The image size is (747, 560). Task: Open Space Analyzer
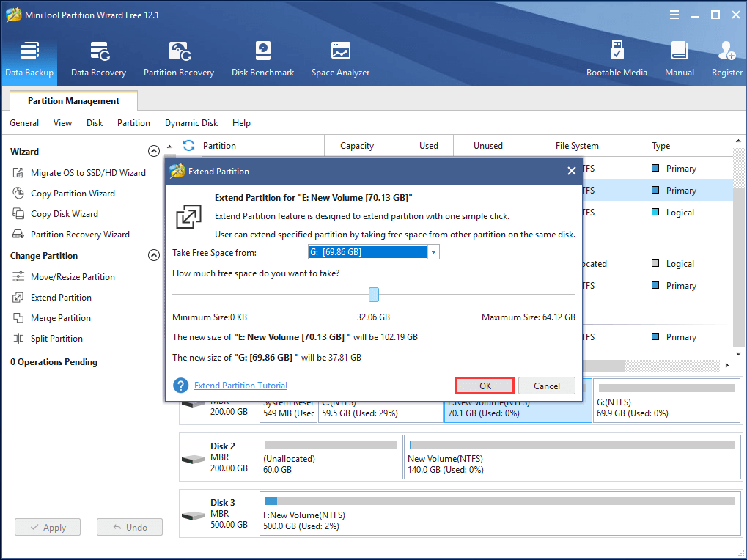(340, 59)
